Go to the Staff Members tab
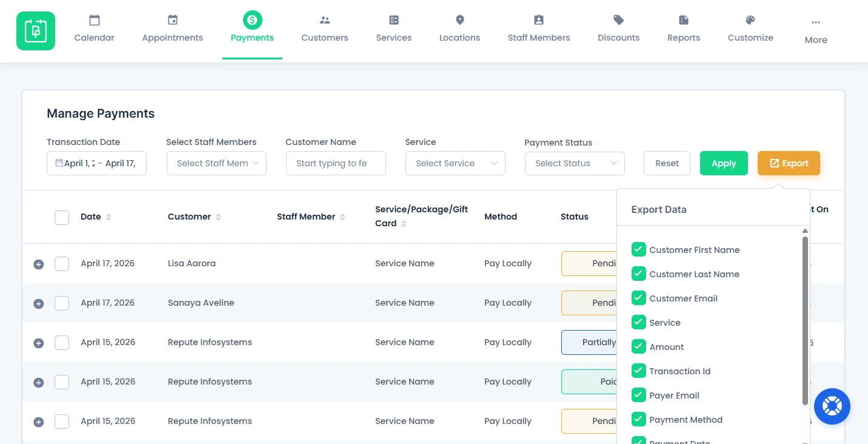868x444 pixels. (539, 38)
